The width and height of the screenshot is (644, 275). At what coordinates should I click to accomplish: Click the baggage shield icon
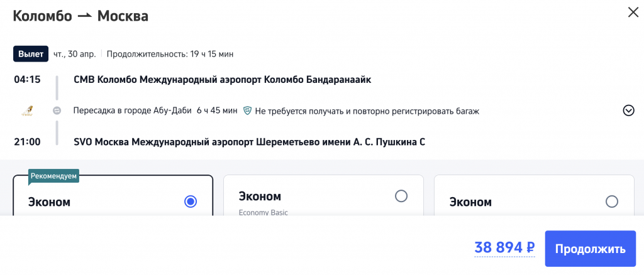click(248, 111)
